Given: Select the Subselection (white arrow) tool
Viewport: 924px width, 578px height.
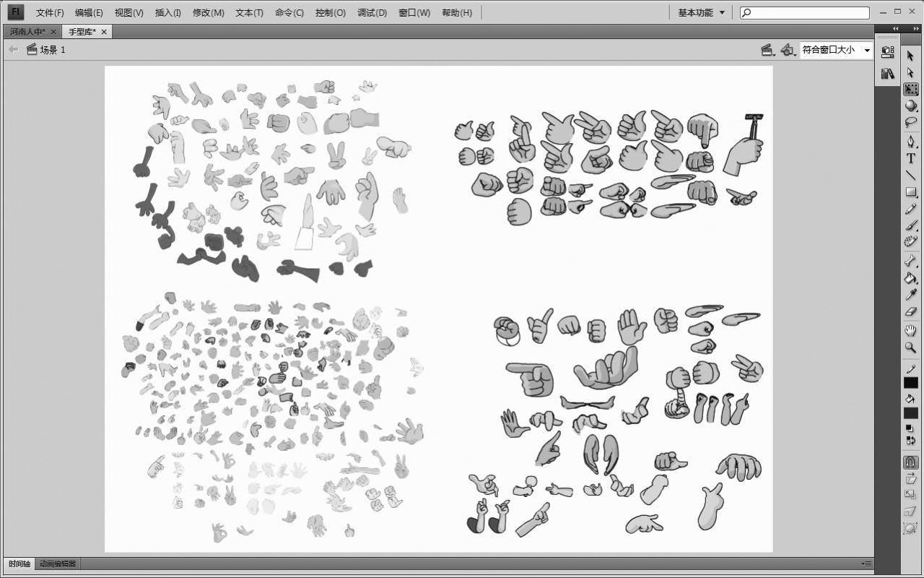Looking at the screenshot, I should click(910, 72).
